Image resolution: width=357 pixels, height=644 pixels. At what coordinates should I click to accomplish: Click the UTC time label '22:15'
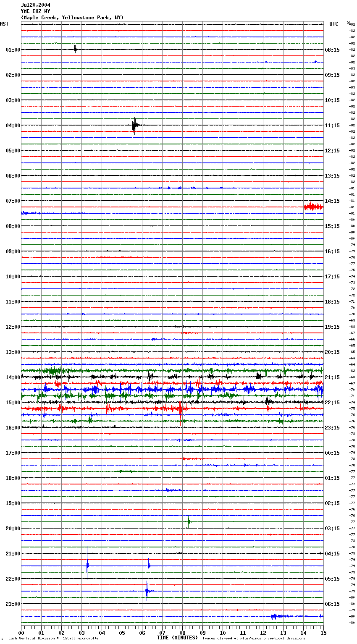[332, 403]
